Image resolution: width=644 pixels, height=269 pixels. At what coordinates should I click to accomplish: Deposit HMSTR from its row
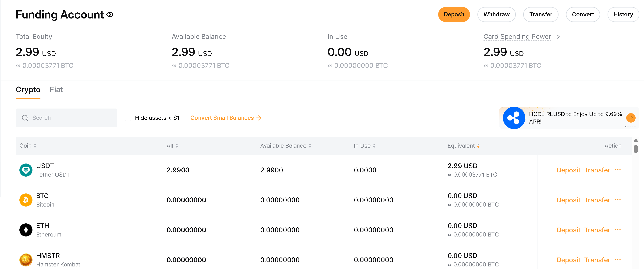click(x=568, y=260)
